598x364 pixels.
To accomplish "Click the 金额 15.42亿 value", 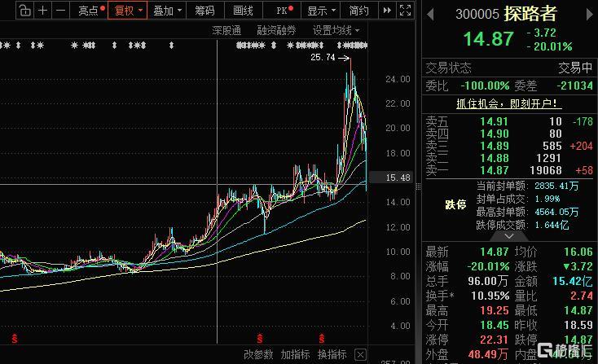I will pos(572,281).
